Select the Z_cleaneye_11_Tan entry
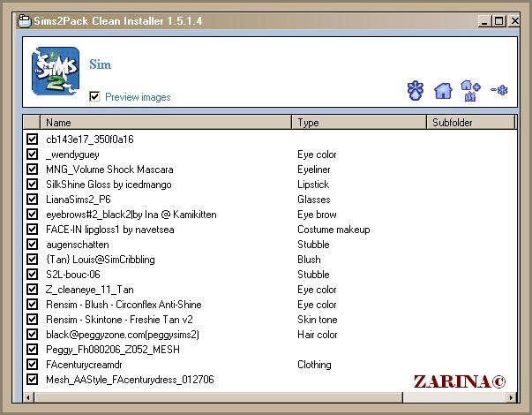 click(x=90, y=290)
